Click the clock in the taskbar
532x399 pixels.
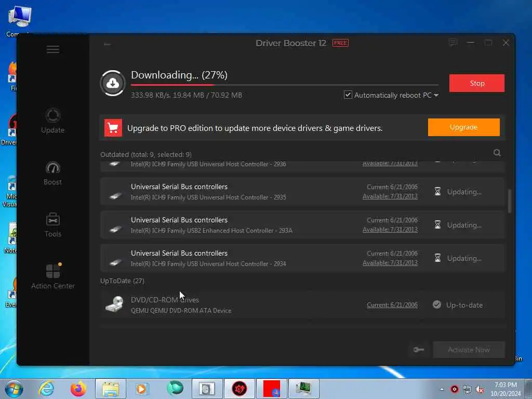coord(506,389)
